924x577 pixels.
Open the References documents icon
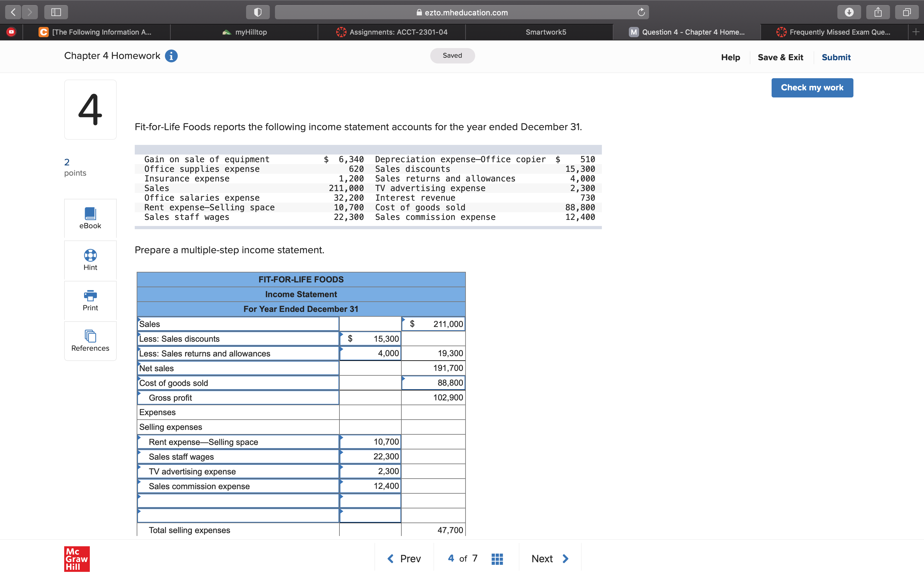tap(90, 336)
